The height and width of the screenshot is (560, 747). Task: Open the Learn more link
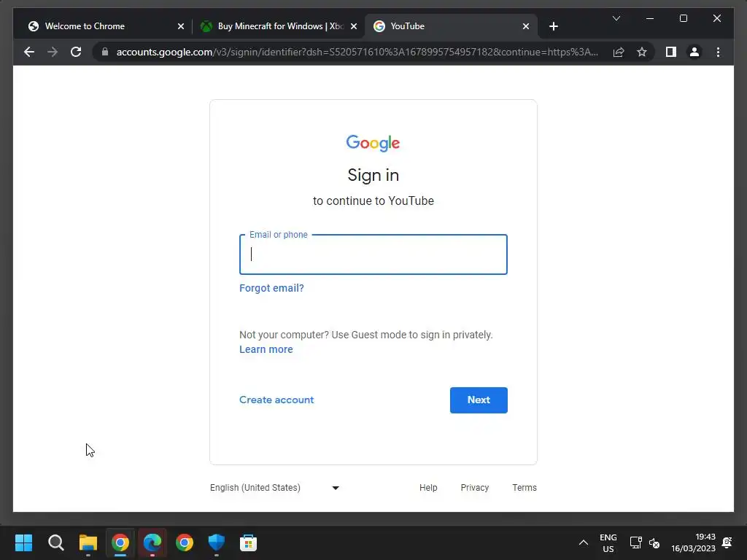tap(266, 349)
